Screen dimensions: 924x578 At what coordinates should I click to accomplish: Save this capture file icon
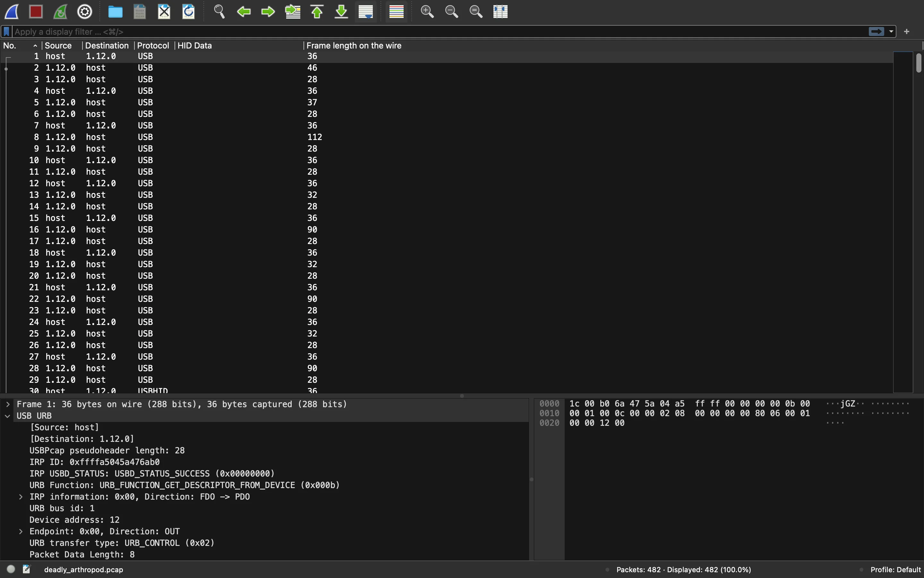(140, 12)
